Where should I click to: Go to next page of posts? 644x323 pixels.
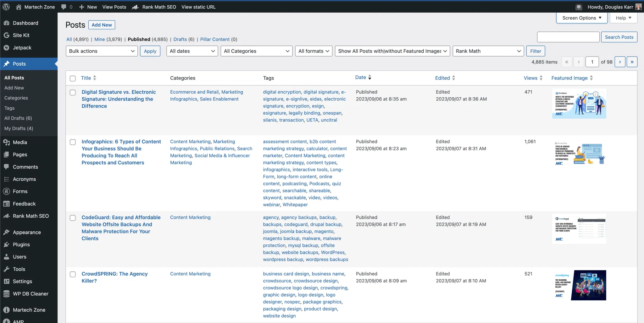pos(620,62)
